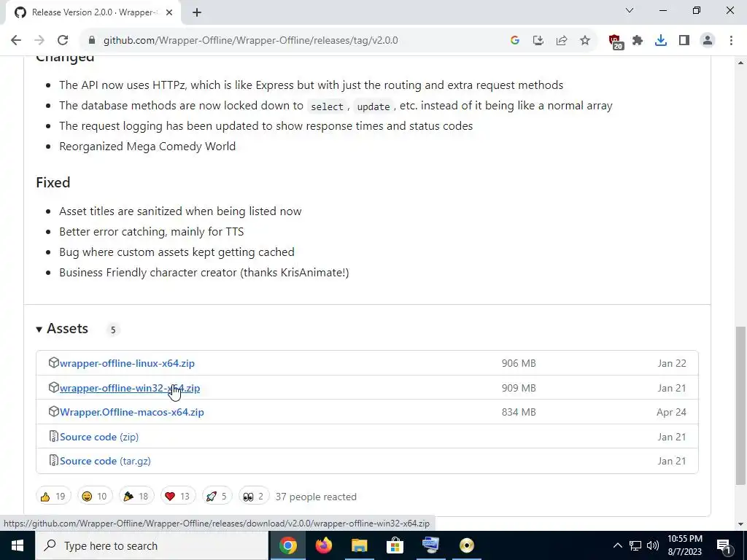Click the 'select' code snippet
This screenshot has height=560, width=747.
pos(327,106)
